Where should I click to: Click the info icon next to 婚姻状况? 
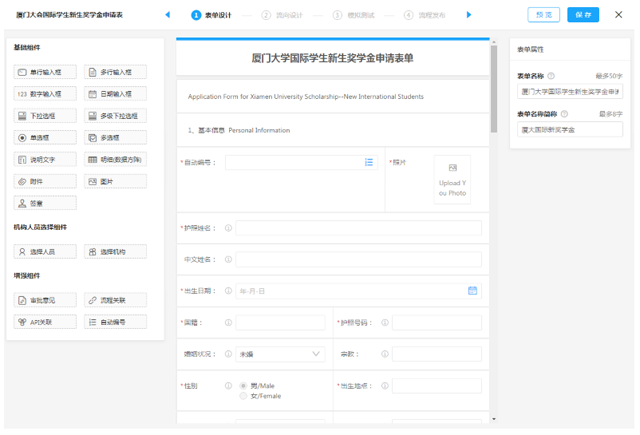point(228,354)
